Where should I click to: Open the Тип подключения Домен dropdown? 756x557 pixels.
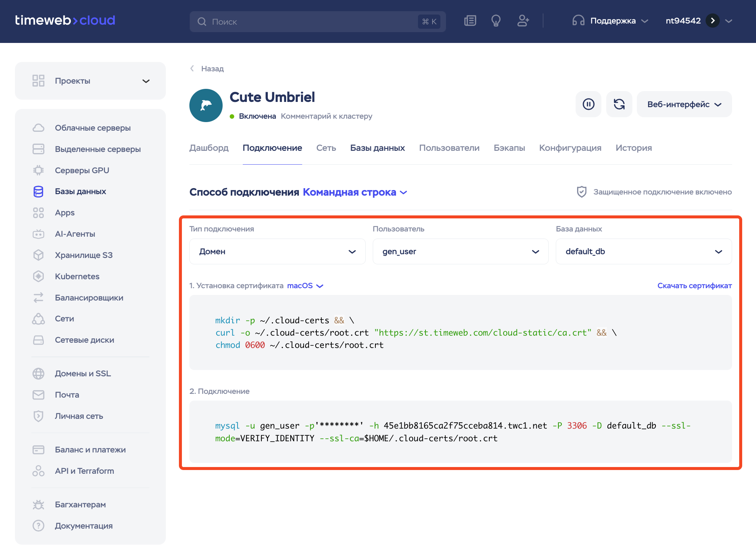[x=277, y=252]
